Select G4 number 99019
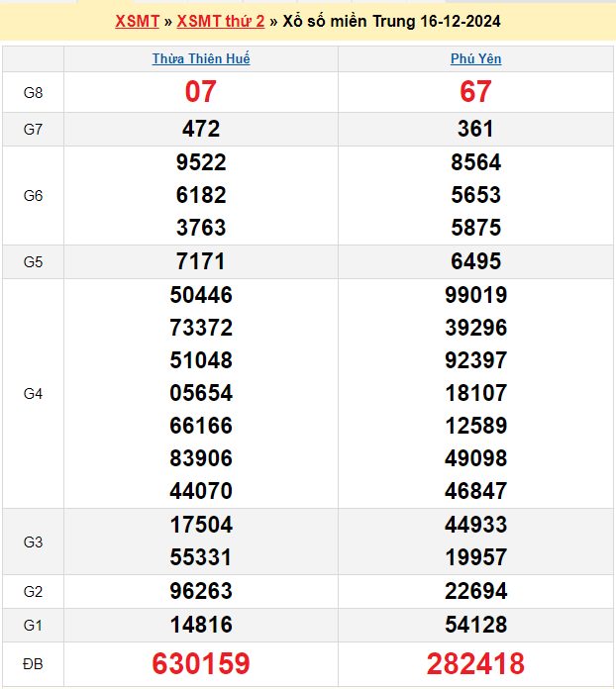This screenshot has height=689, width=616. click(475, 295)
